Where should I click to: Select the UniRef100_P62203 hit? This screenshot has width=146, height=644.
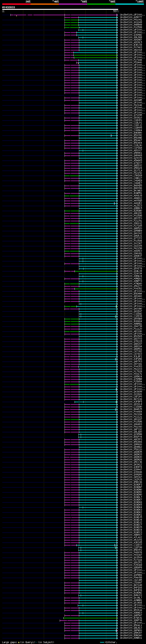click(131, 369)
